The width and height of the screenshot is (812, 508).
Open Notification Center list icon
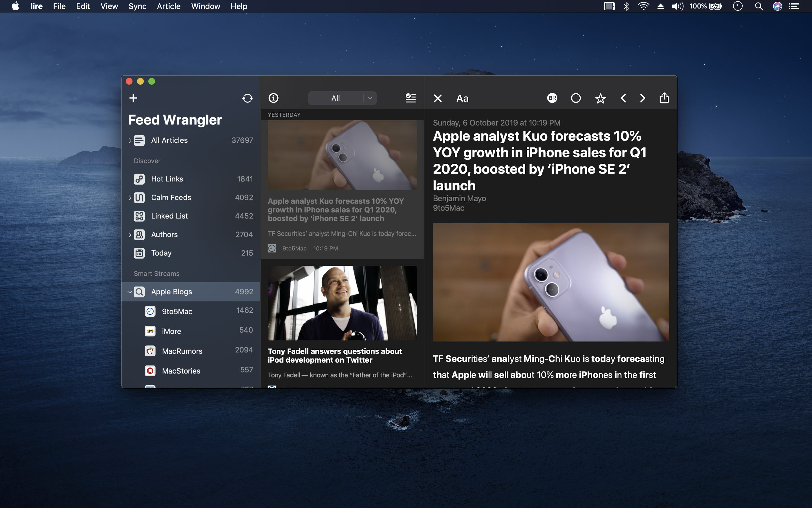[794, 6]
